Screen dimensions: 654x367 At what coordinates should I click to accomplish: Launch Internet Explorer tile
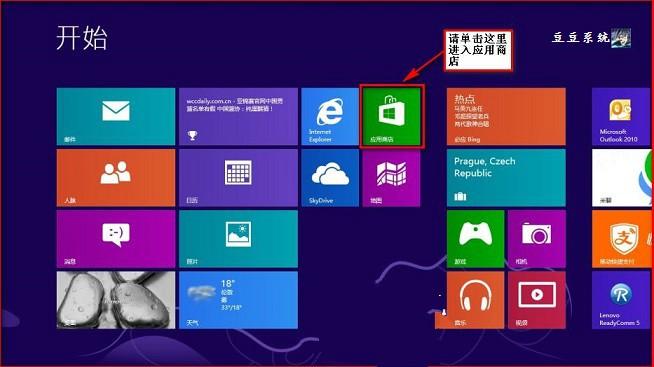330,116
